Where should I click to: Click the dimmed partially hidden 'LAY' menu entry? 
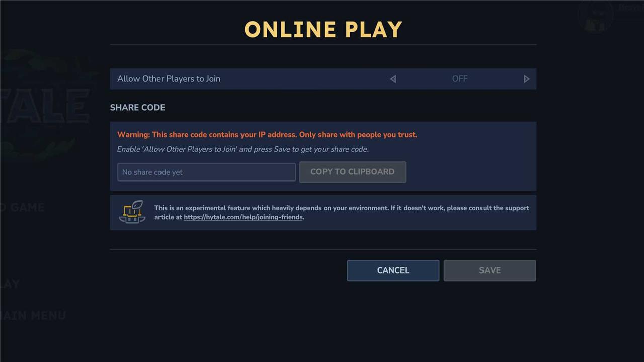(x=10, y=284)
